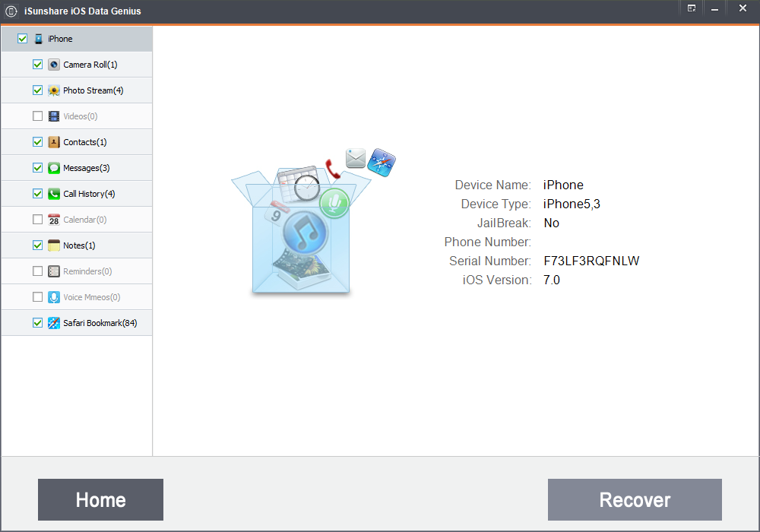Select the iPhone tree label
The image size is (760, 532).
[60, 39]
